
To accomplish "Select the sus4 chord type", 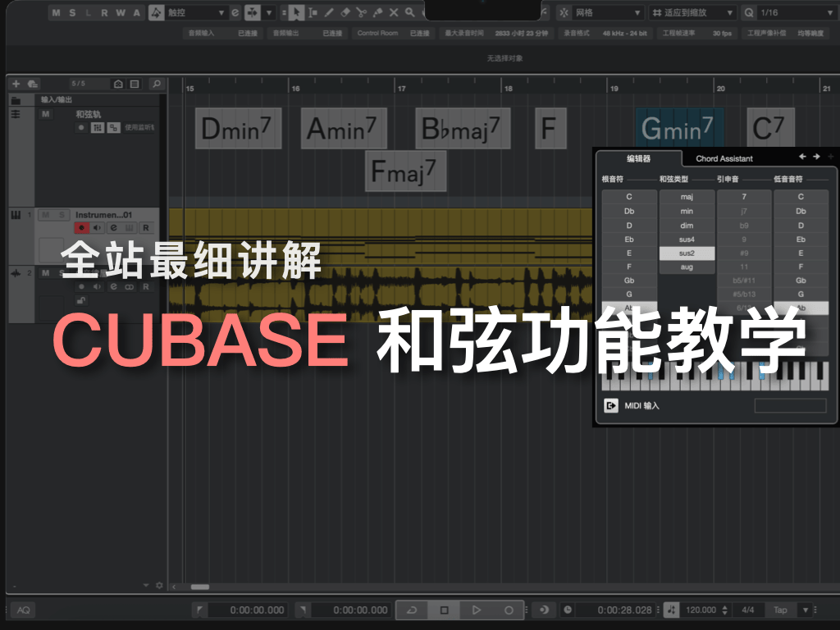I will click(687, 240).
